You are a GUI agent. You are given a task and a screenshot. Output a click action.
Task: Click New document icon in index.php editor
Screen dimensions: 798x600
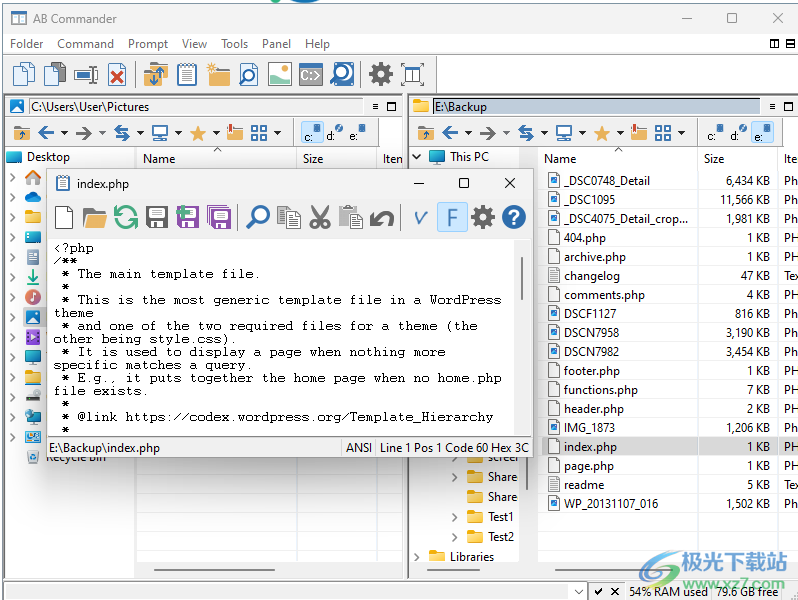pos(64,218)
